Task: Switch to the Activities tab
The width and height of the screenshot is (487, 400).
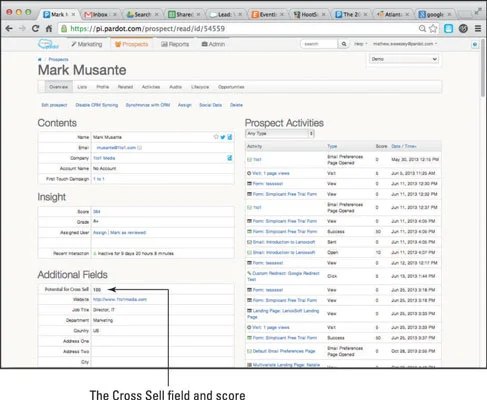Action: point(151,87)
